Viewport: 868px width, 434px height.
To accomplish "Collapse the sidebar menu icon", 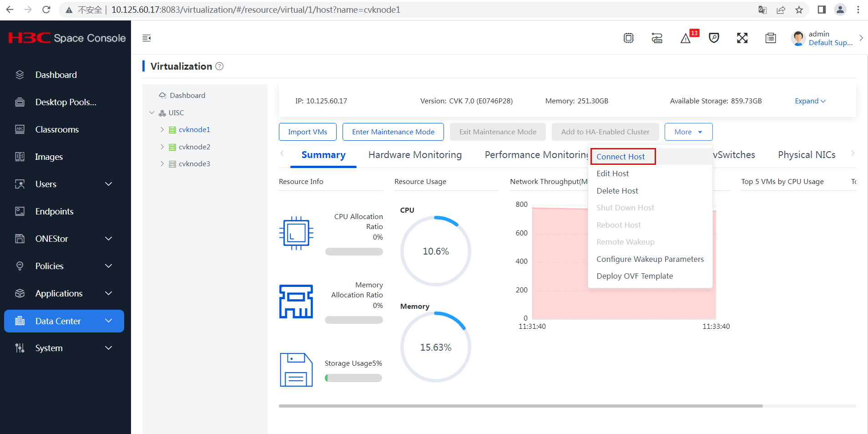I will [146, 38].
